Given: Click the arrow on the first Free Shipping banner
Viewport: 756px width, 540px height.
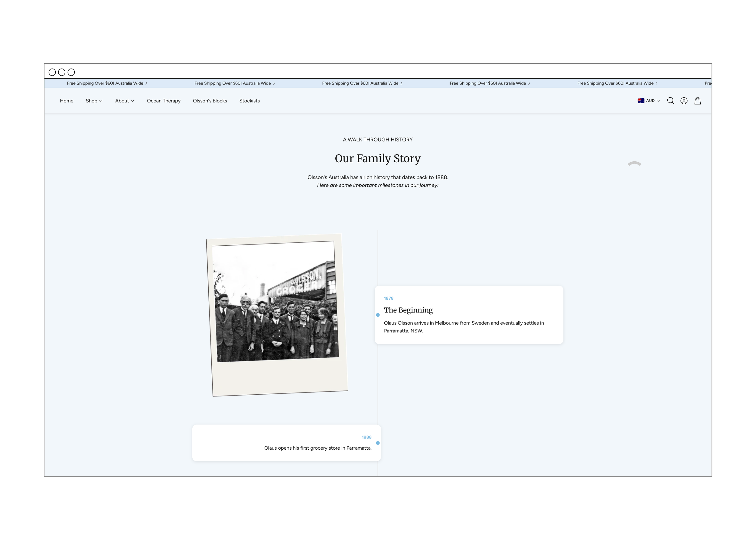Looking at the screenshot, I should coord(146,83).
